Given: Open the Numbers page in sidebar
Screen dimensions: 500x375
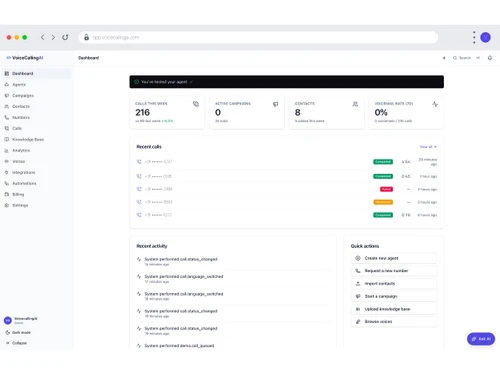Looking at the screenshot, I should pos(36,117).
